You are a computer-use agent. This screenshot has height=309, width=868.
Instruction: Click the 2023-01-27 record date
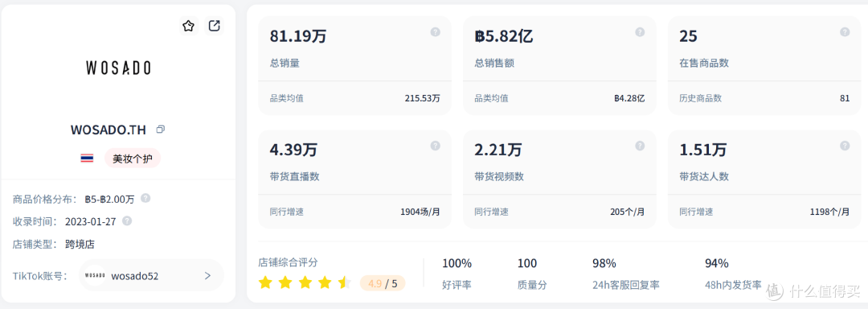(x=90, y=221)
